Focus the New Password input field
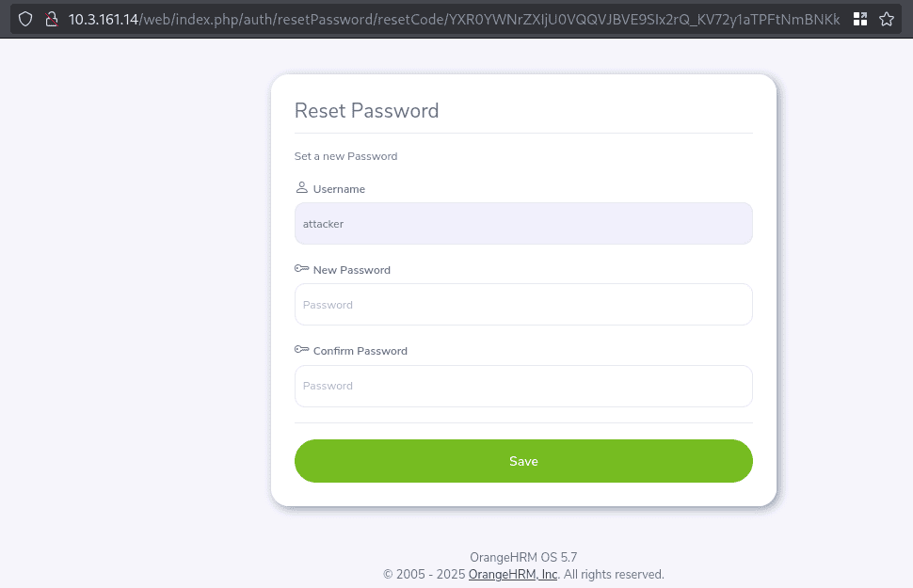 pyautogui.click(x=523, y=305)
